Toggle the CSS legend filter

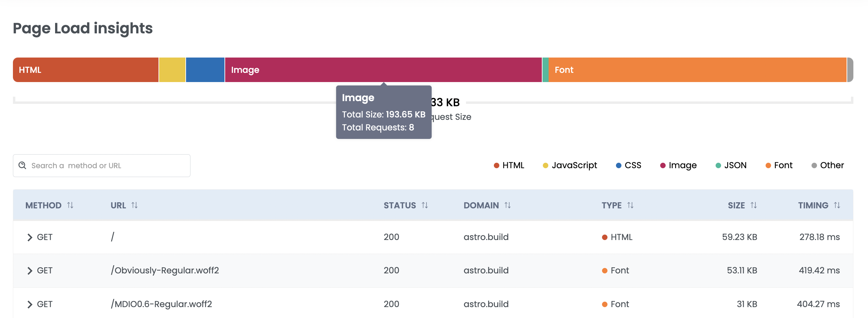(x=629, y=165)
